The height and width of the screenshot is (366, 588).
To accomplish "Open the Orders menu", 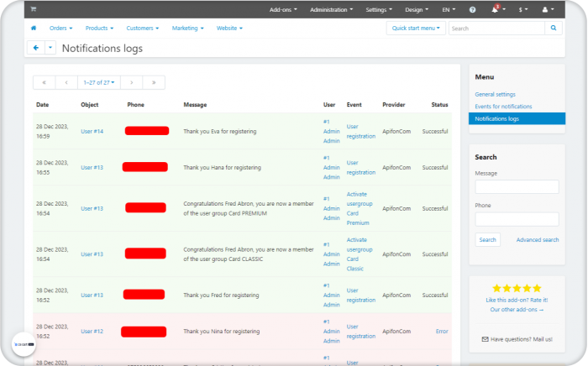I will click(60, 28).
